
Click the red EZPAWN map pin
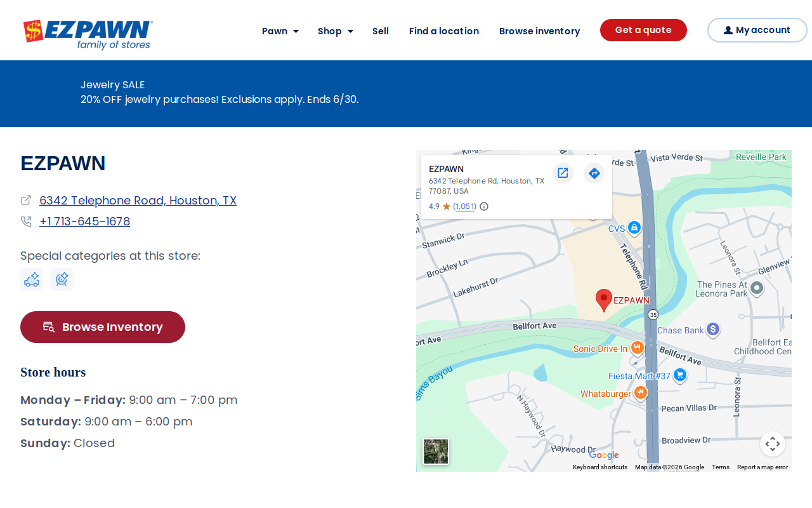pyautogui.click(x=604, y=300)
